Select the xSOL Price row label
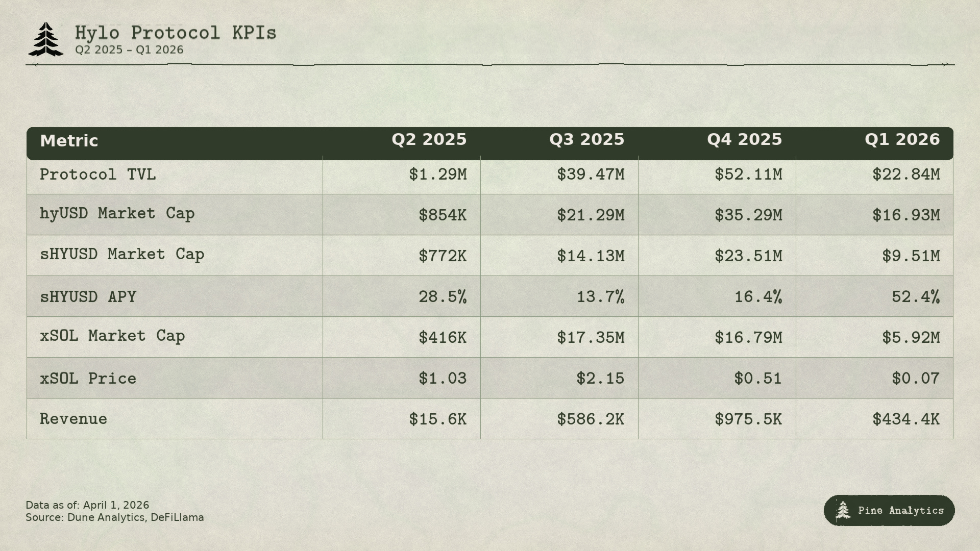 click(x=88, y=378)
